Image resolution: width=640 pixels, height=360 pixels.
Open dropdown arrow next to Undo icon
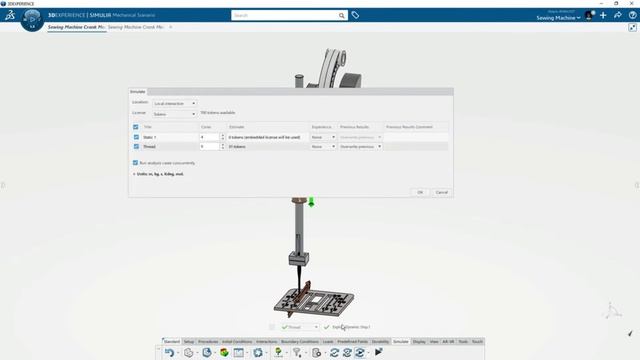[178, 353]
